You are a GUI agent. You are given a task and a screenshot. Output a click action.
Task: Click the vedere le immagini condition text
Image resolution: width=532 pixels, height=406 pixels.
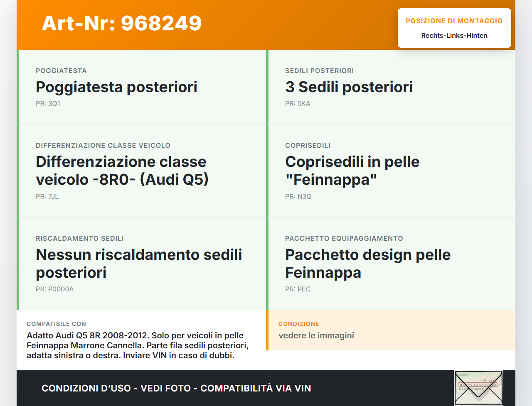point(316,335)
